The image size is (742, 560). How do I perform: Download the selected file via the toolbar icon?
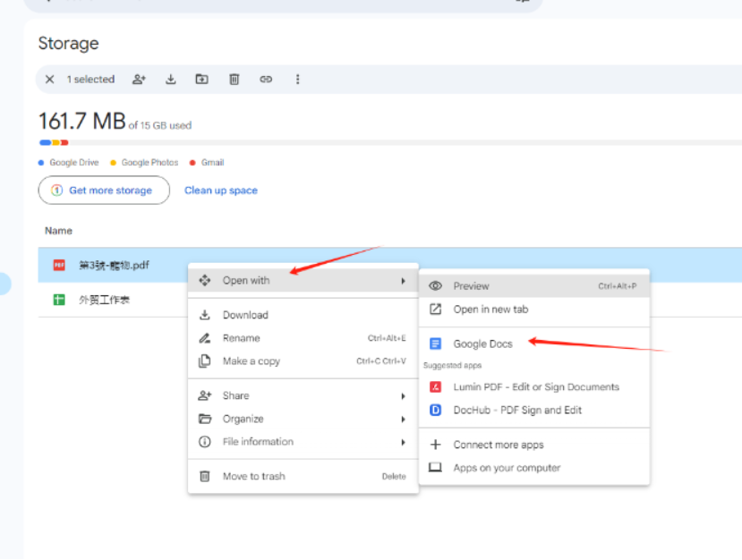(170, 80)
